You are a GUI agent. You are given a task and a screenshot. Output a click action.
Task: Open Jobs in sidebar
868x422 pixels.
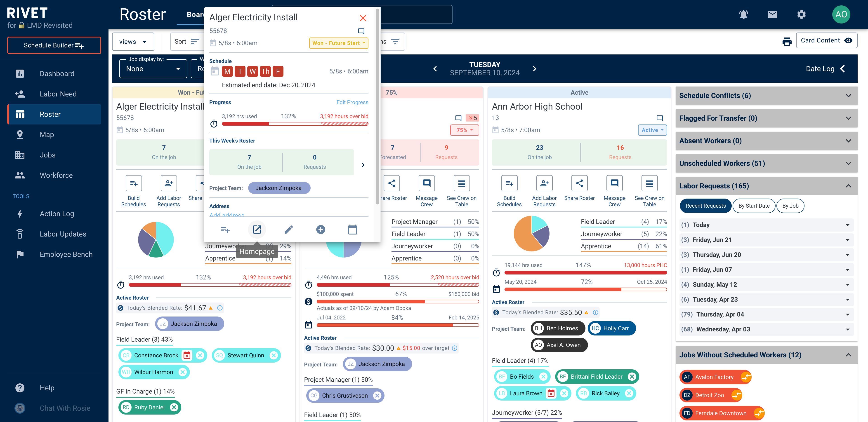(x=54, y=155)
